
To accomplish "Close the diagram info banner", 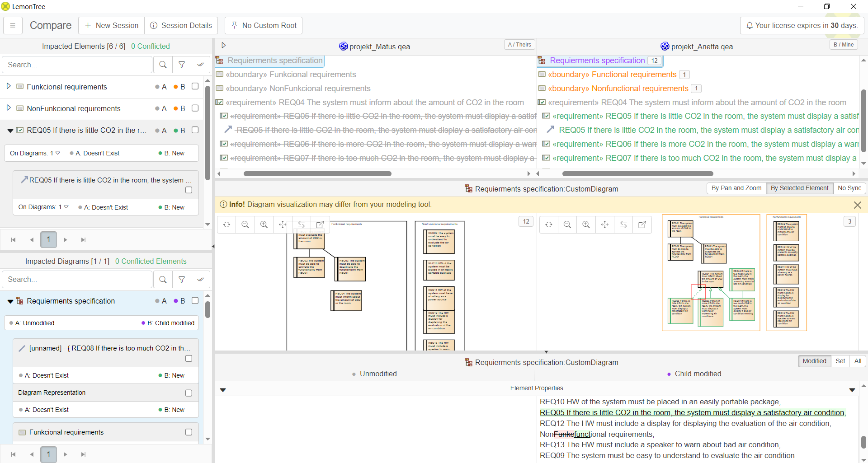I will (857, 205).
